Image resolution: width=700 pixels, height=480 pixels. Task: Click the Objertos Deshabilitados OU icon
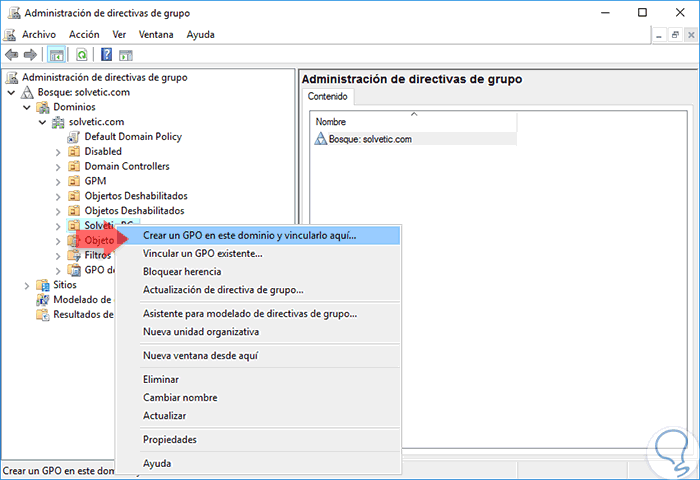click(74, 196)
